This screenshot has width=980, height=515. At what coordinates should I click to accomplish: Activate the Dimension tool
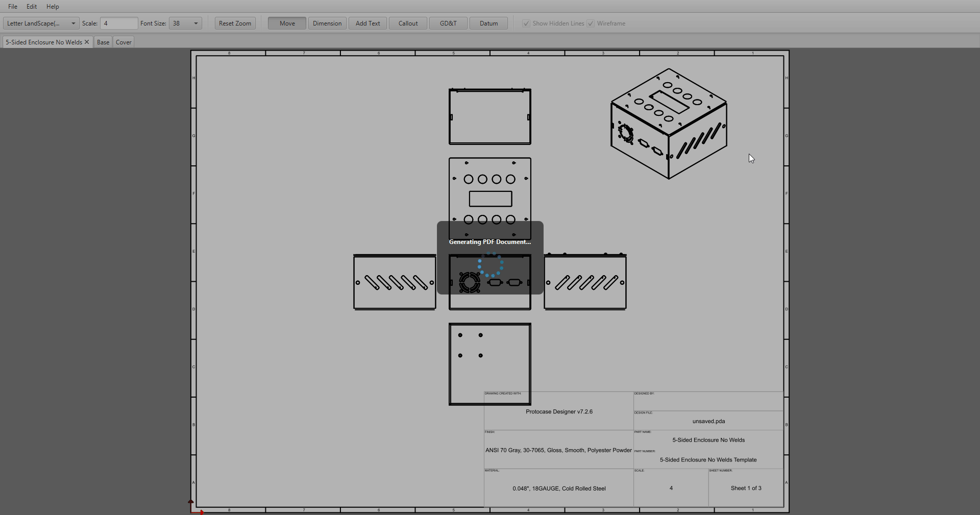[x=327, y=23]
